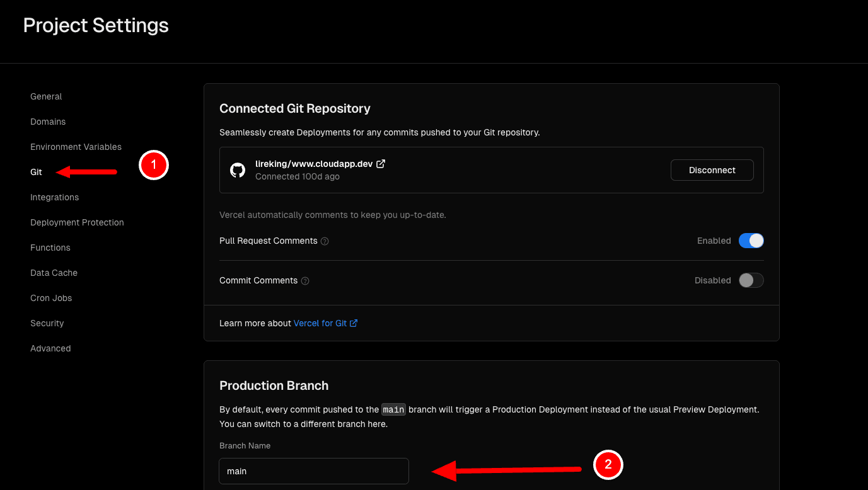This screenshot has height=490, width=868.
Task: Open Security settings section
Action: (47, 323)
